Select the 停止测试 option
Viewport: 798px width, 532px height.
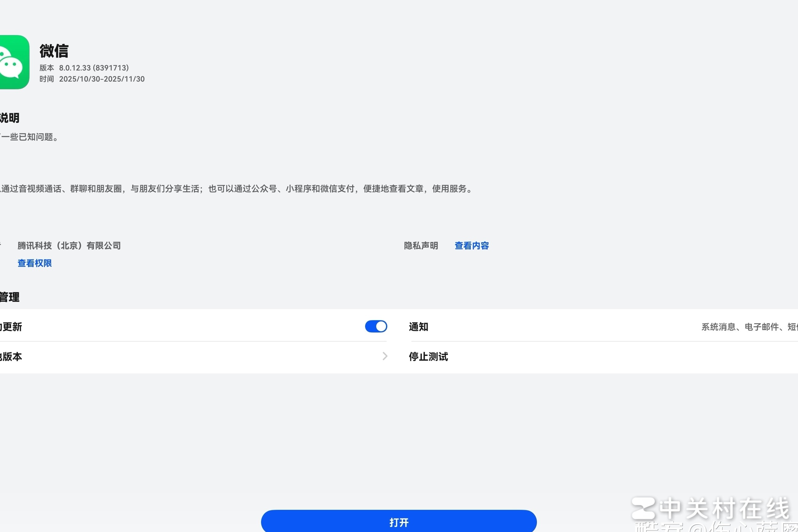click(428, 357)
